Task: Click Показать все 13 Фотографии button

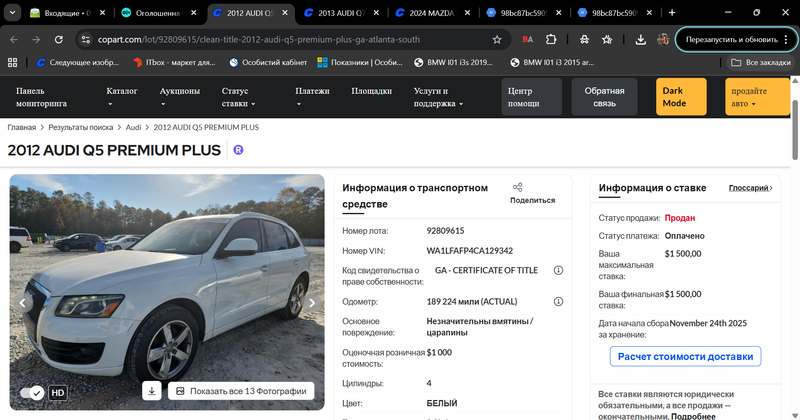Action: click(241, 391)
